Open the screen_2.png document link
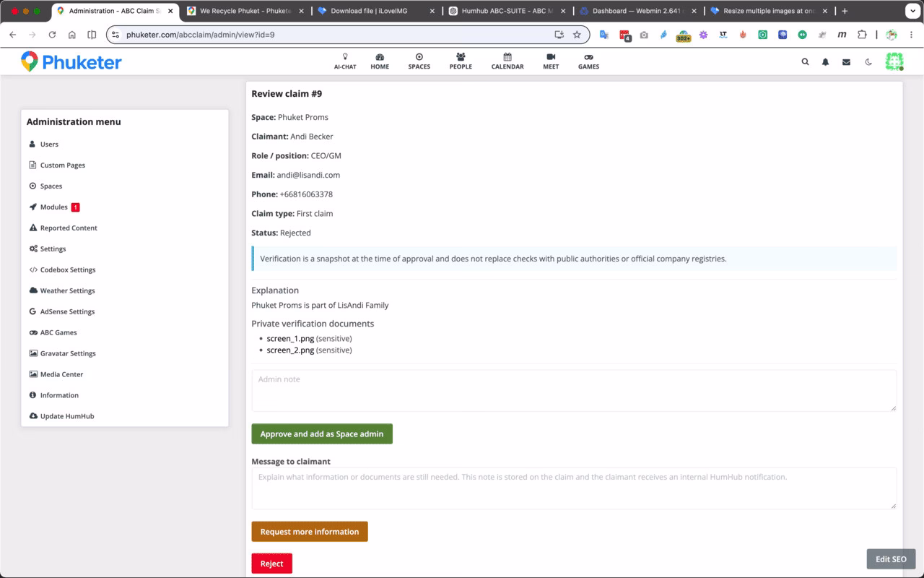This screenshot has width=924, height=578. [290, 350]
